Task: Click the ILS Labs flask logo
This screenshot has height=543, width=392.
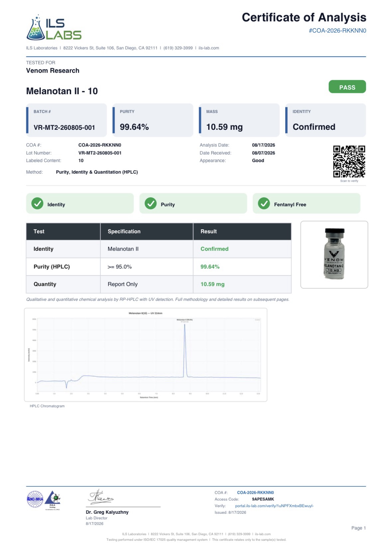Action: [x=54, y=28]
